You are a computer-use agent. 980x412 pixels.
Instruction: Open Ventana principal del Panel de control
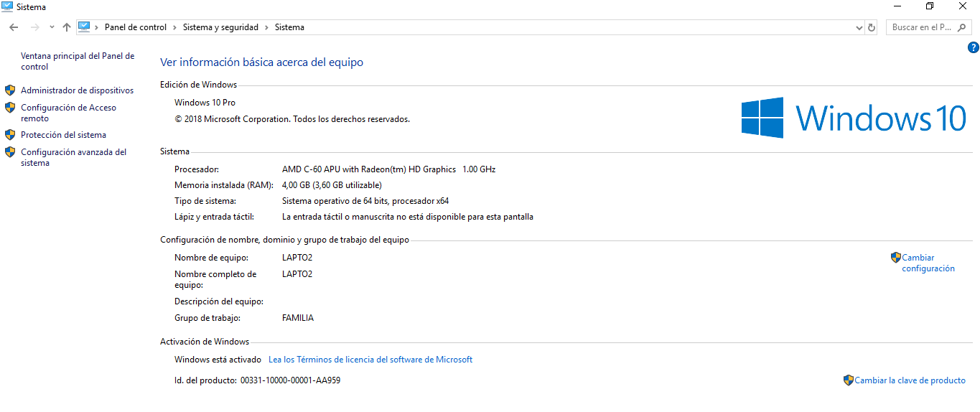coord(78,61)
